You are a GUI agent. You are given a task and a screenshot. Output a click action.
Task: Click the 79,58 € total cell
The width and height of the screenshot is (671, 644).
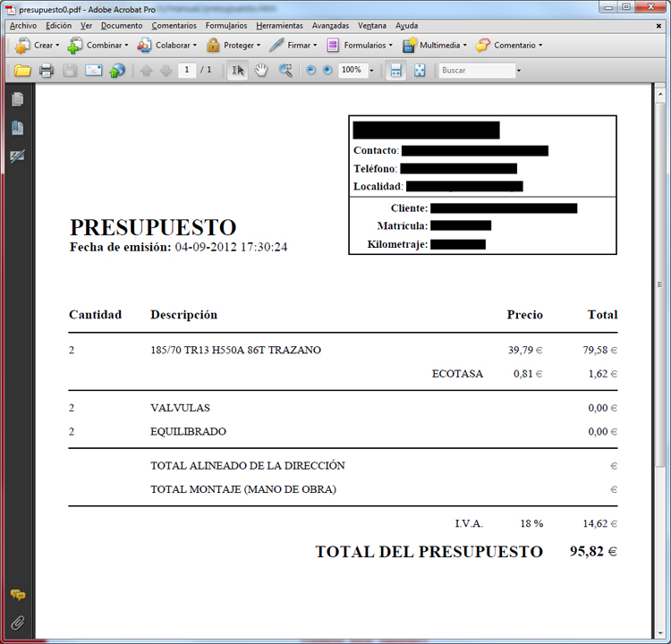click(600, 350)
